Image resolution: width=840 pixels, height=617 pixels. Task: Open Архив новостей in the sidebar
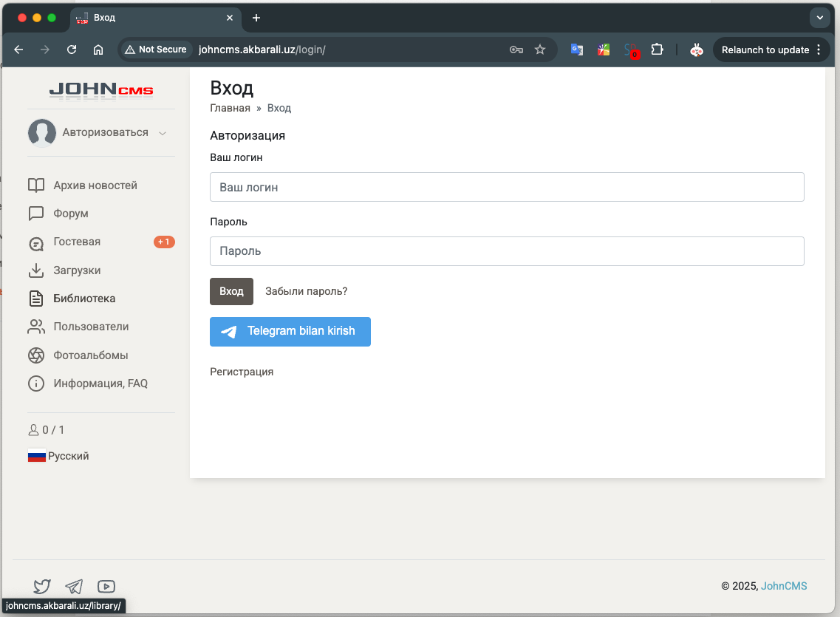pyautogui.click(x=95, y=185)
